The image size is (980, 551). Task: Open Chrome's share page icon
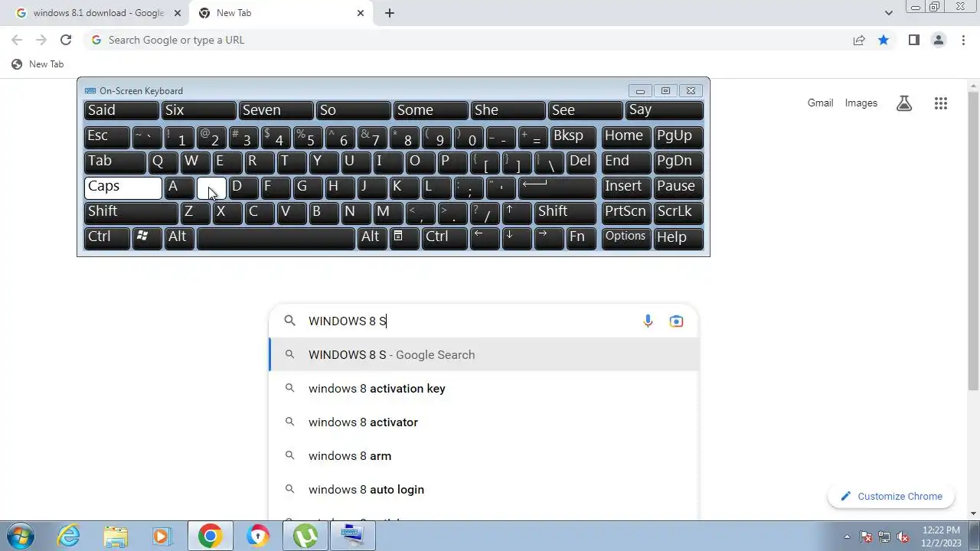[859, 40]
